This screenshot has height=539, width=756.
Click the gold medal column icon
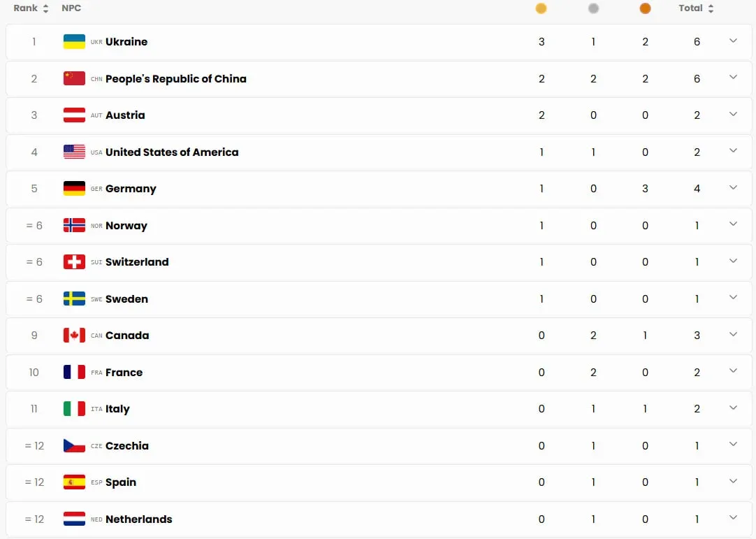pyautogui.click(x=541, y=8)
